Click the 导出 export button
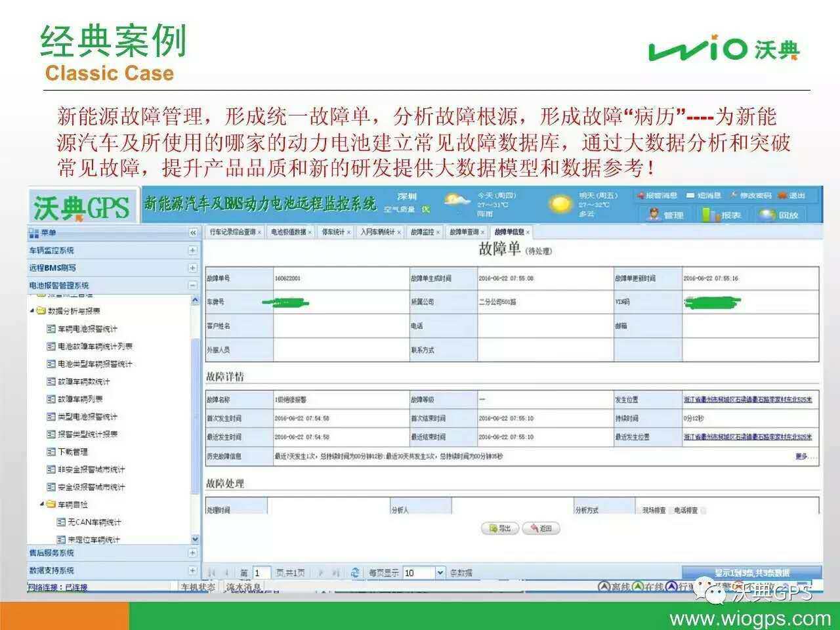This screenshot has height=630, width=840. coord(500,528)
